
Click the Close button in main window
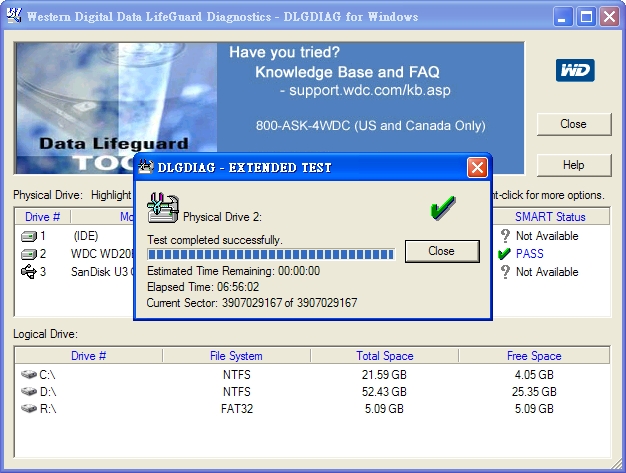click(574, 124)
